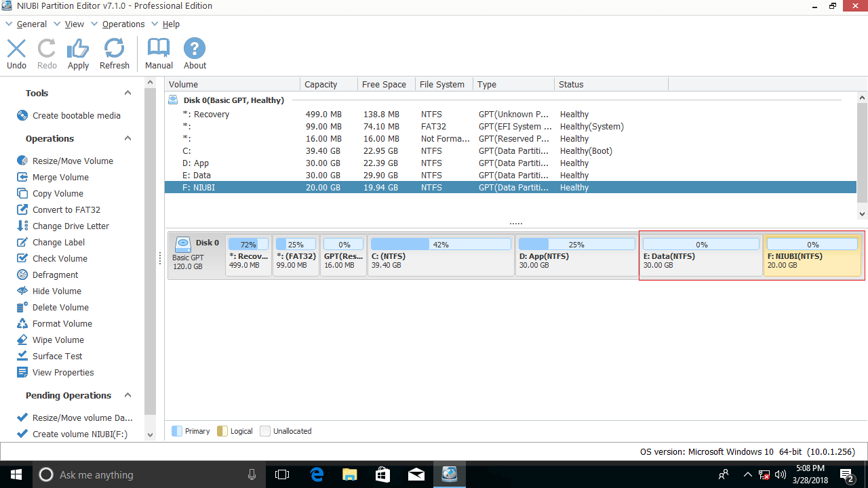Sort by the Free Space column header
The height and width of the screenshot is (488, 868).
coord(387,84)
